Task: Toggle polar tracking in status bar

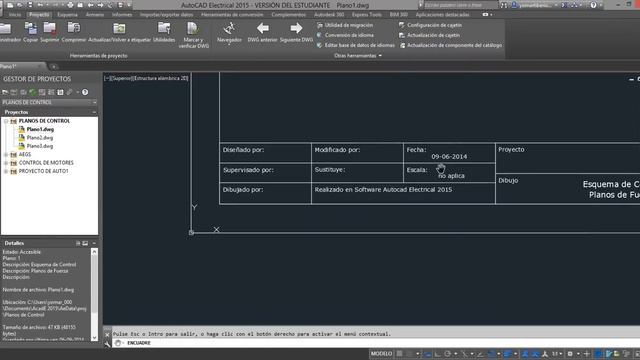Action: click(447, 353)
